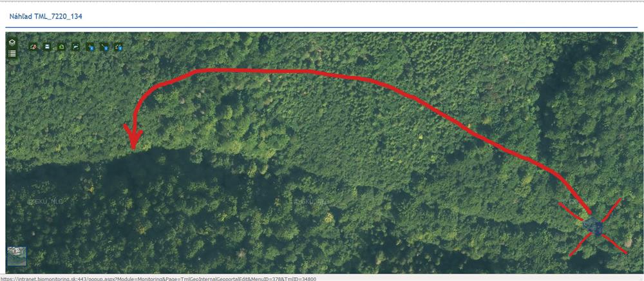Select the point info tool icon
The image size is (644, 281).
[90, 48]
